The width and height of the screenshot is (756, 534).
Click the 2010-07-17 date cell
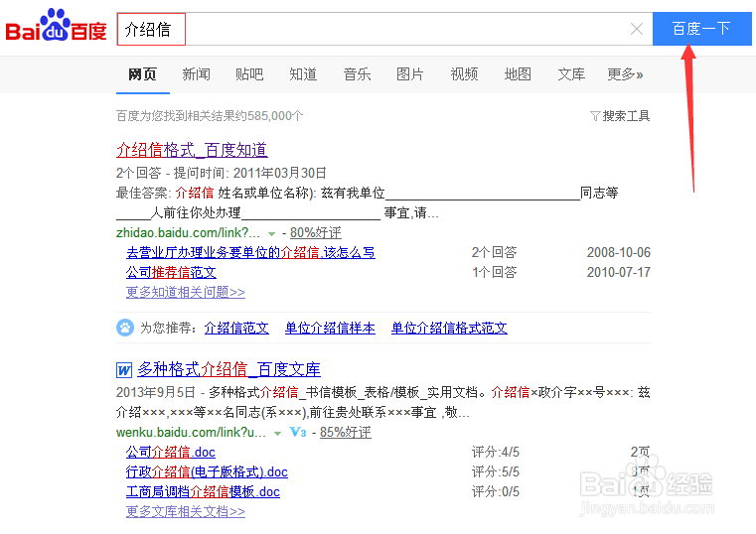point(619,272)
